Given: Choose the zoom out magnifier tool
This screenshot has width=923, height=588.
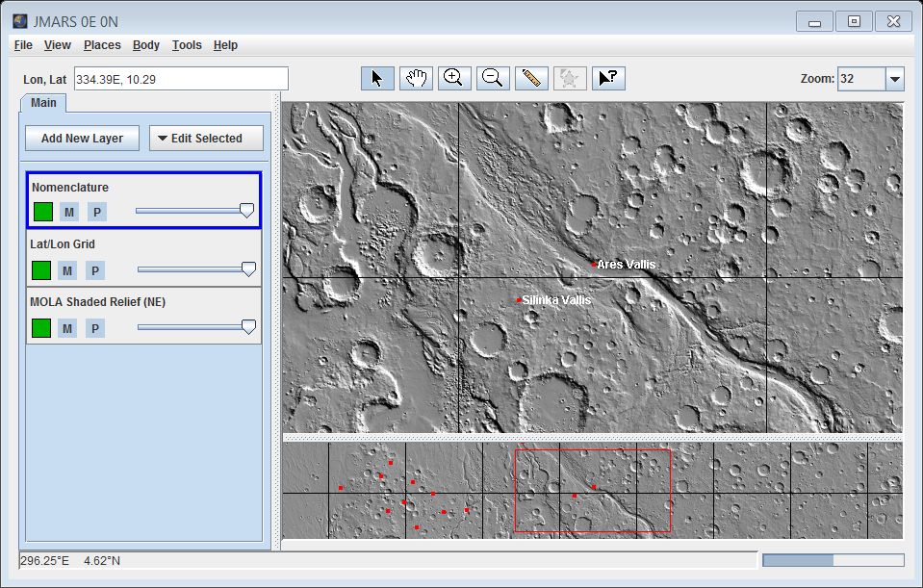Looking at the screenshot, I should click(x=492, y=78).
